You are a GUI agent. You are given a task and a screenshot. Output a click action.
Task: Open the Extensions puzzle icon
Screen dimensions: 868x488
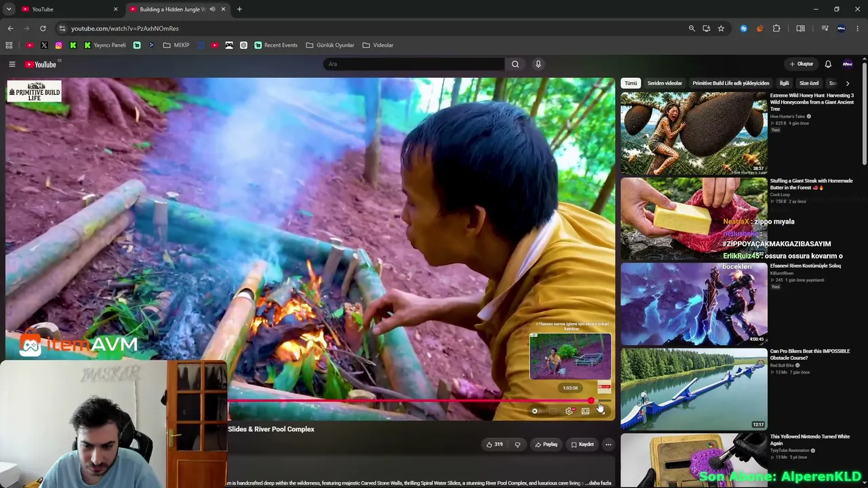776,28
